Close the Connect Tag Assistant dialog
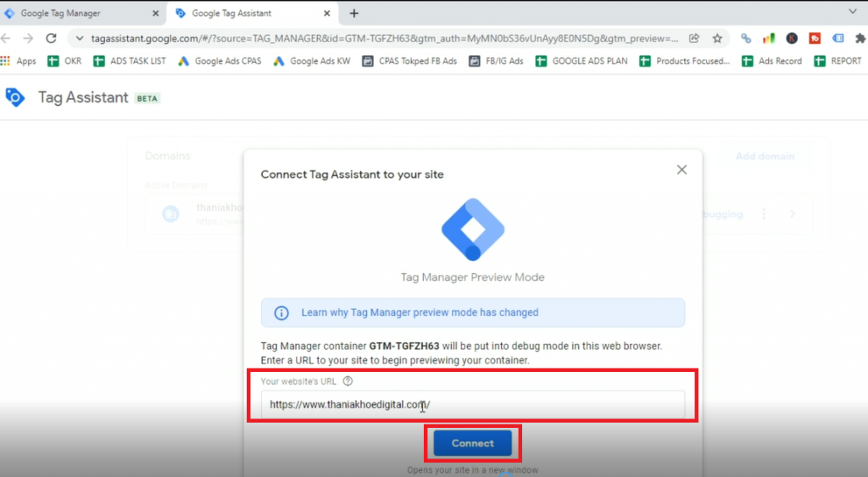The image size is (868, 477). pyautogui.click(x=682, y=170)
